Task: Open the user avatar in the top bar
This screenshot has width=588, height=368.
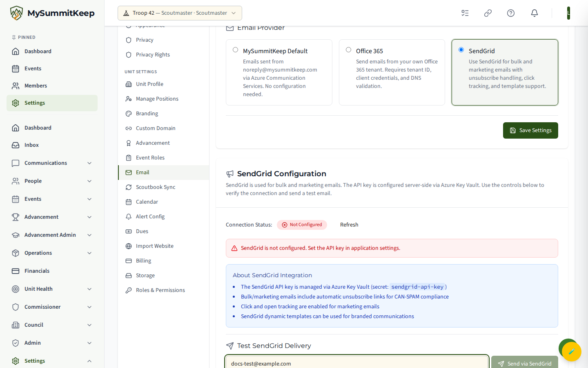Action: coord(568,13)
